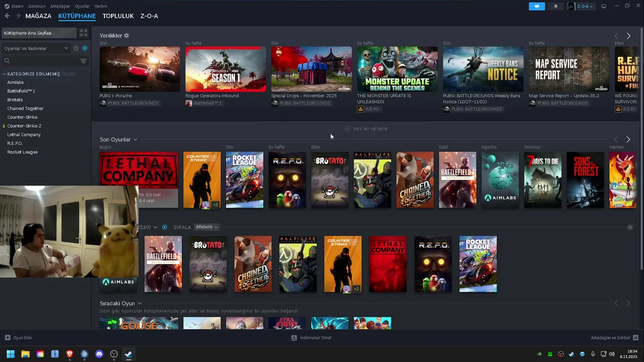
Task: Click the search magnifier icon in library
Action: (7, 61)
